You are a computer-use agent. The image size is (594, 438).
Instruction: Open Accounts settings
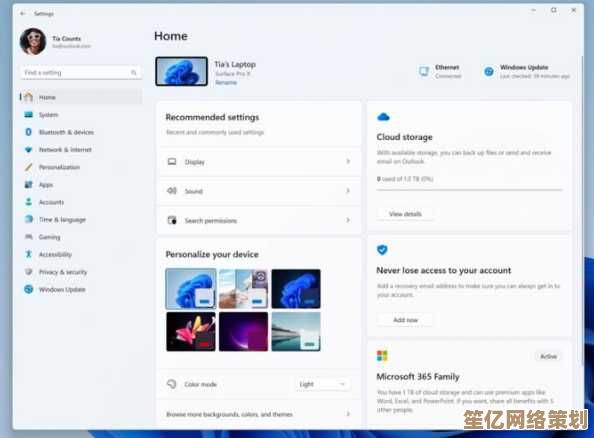click(81, 202)
